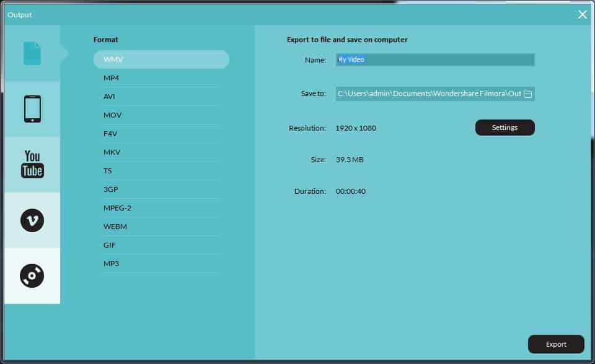595x364 pixels.
Task: Select F4V format
Action: point(161,134)
